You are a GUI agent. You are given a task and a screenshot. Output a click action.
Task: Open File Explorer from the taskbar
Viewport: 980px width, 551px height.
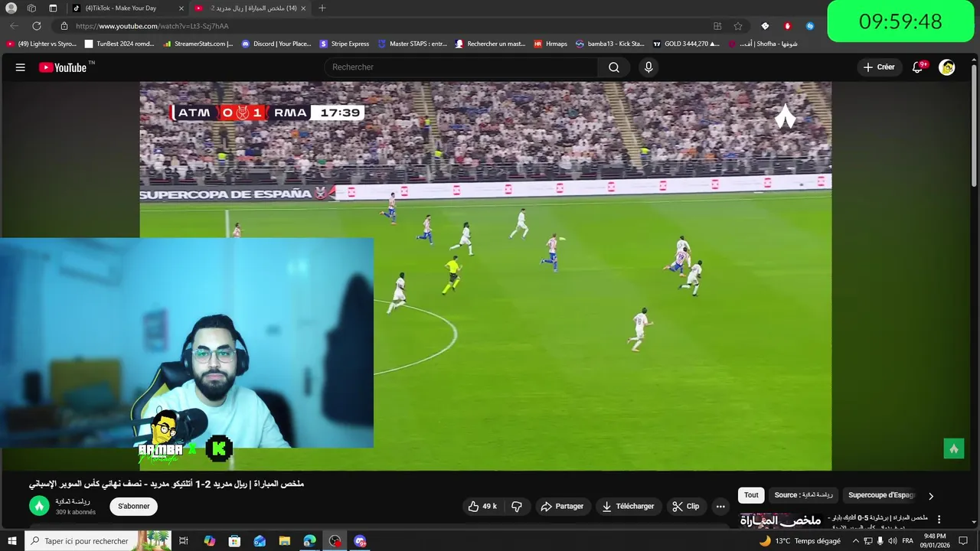pos(285,541)
